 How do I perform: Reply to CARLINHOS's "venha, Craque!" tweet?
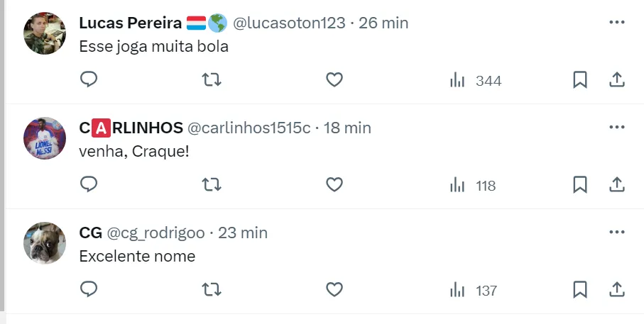tap(89, 185)
